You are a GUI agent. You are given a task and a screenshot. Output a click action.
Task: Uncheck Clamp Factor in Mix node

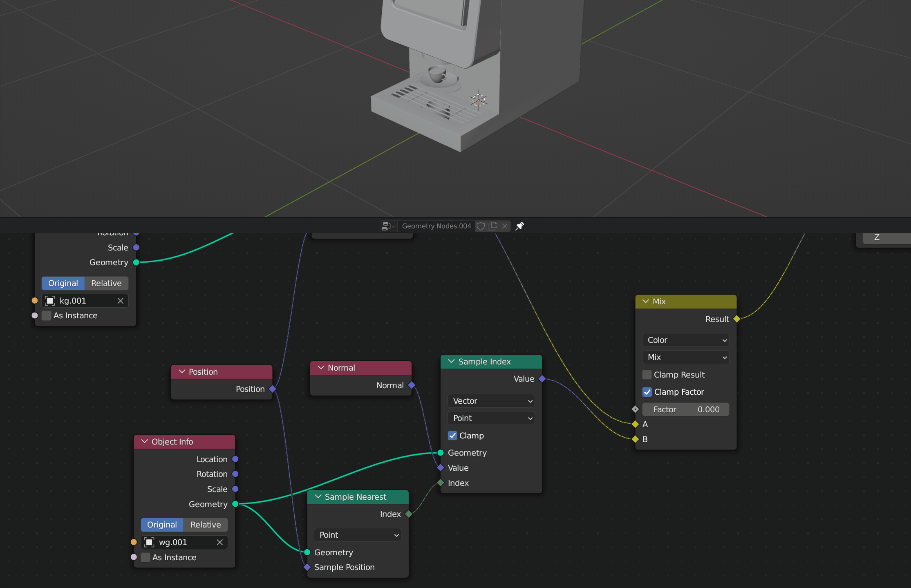tap(647, 392)
